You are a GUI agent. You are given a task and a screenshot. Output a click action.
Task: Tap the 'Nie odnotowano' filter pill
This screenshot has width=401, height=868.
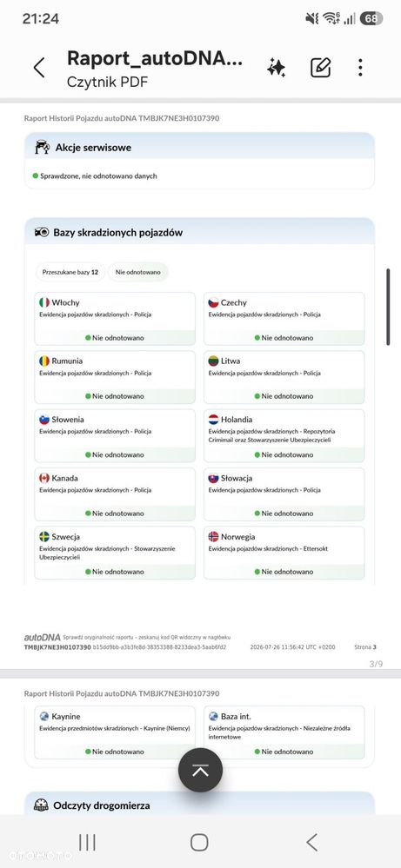[x=138, y=272]
